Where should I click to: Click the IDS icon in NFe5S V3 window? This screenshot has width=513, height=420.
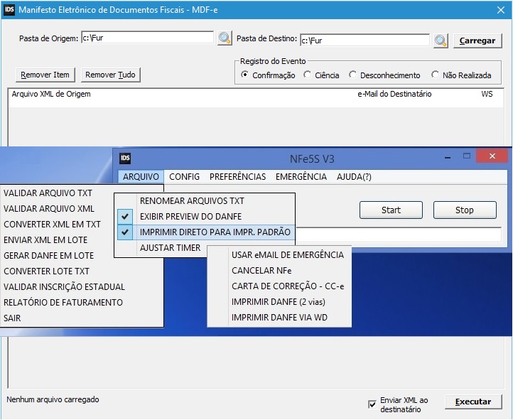(x=125, y=158)
